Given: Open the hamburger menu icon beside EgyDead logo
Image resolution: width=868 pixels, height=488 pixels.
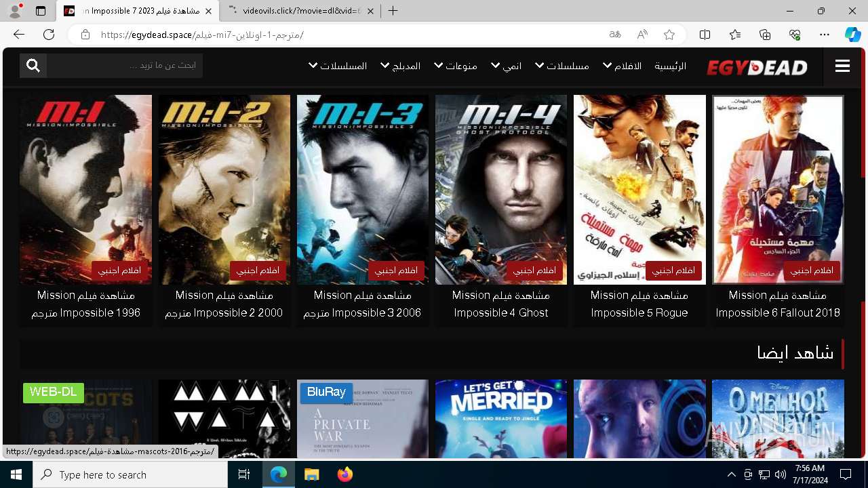Looking at the screenshot, I should point(842,66).
